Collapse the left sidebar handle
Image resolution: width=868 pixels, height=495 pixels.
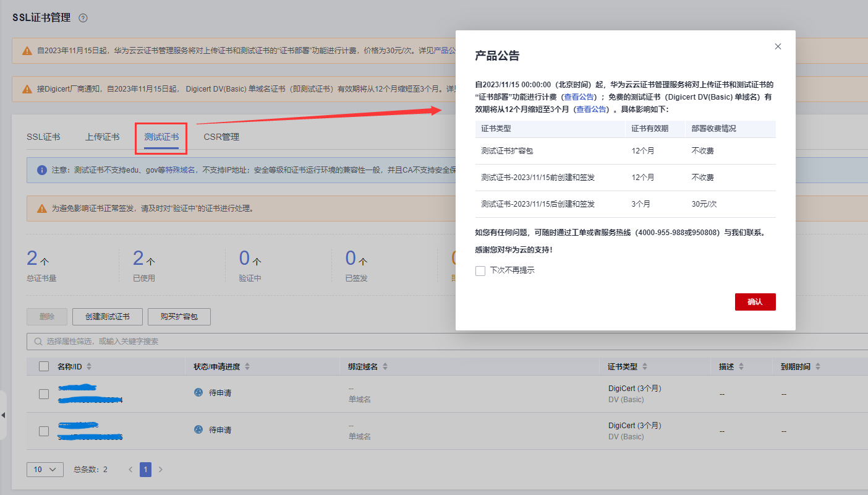click(3, 415)
